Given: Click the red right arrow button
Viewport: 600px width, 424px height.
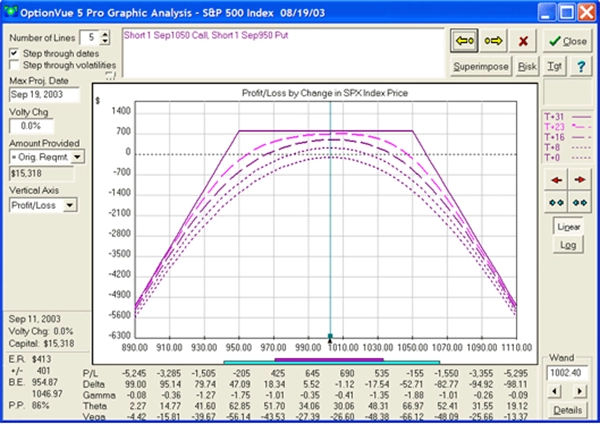Looking at the screenshot, I should pyautogui.click(x=578, y=179).
